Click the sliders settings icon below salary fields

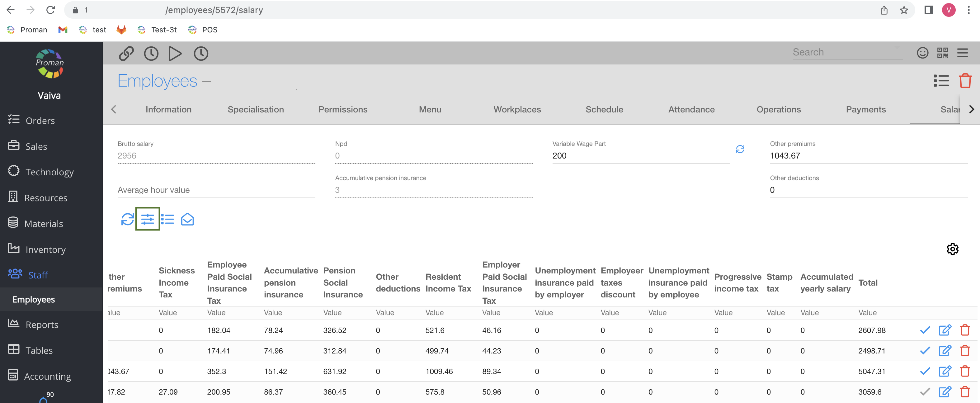click(x=148, y=219)
